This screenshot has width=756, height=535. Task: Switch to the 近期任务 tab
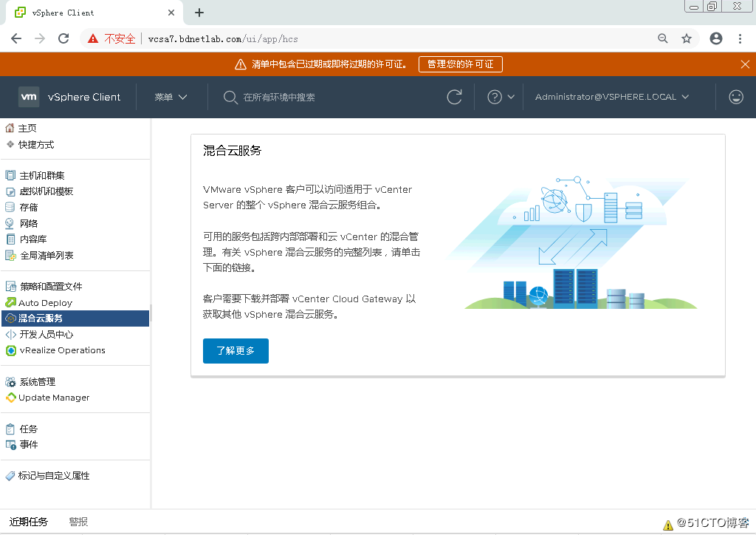click(29, 522)
